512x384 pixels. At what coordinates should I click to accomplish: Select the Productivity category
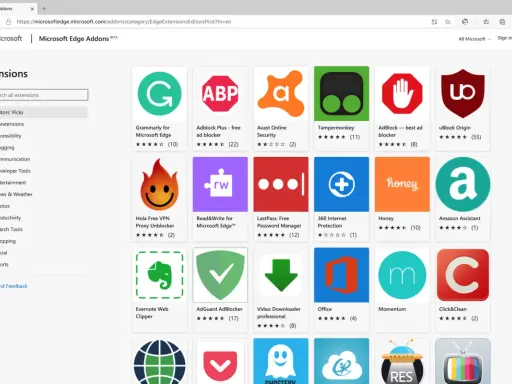coord(11,218)
